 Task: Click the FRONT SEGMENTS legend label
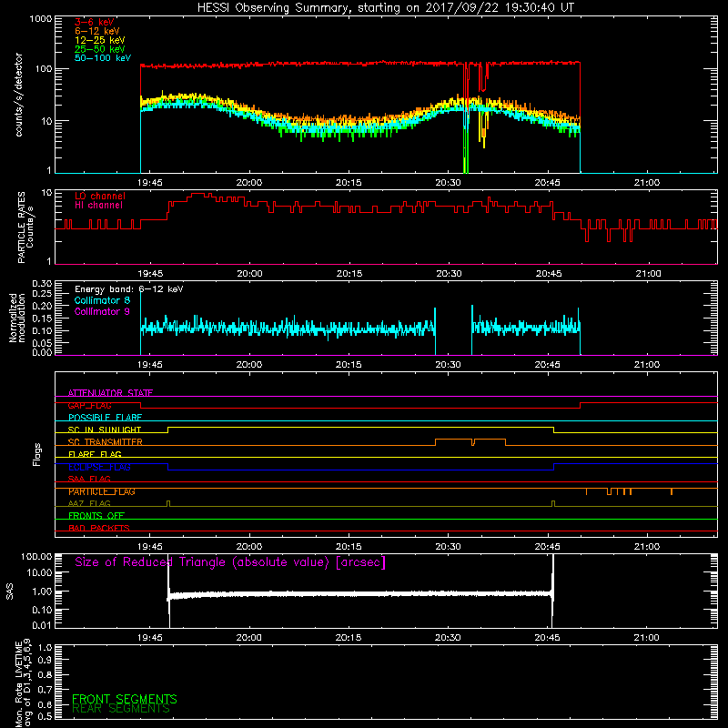click(125, 699)
